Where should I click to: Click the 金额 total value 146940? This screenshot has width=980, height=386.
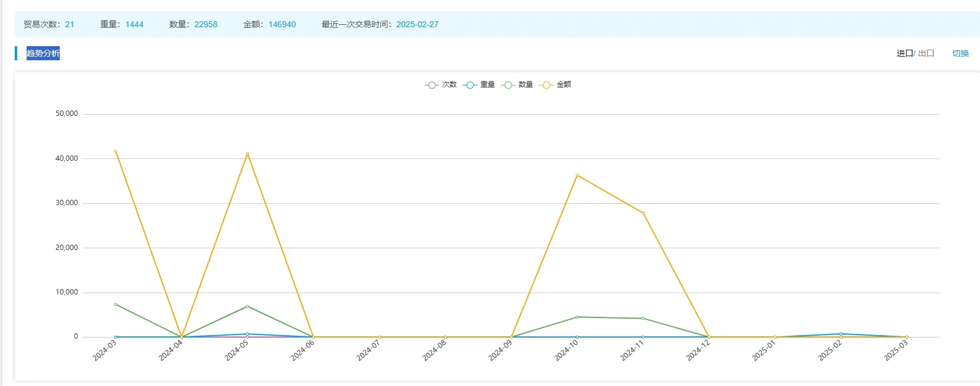[282, 24]
